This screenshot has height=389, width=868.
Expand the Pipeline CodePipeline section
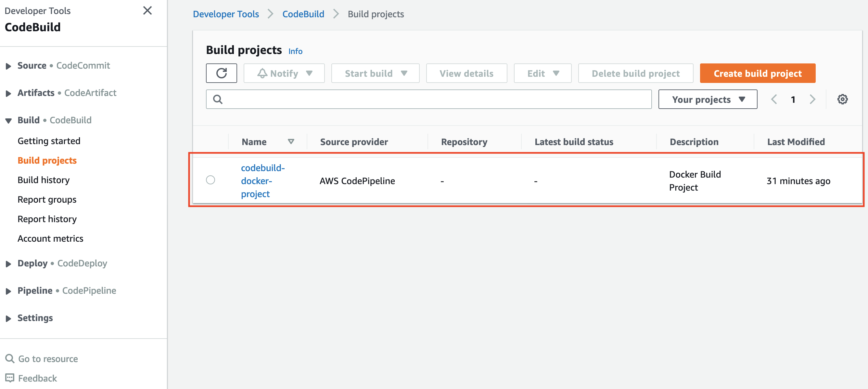point(8,291)
